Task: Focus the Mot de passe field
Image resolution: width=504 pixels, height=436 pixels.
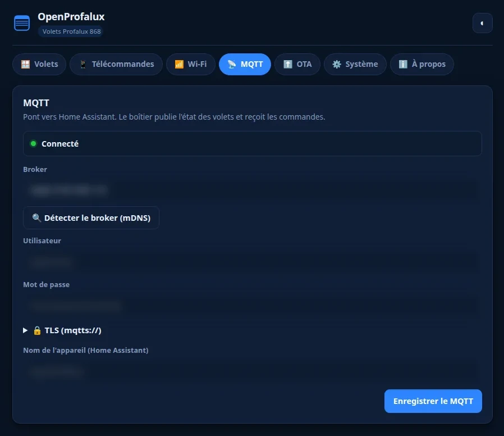Action: (x=253, y=305)
